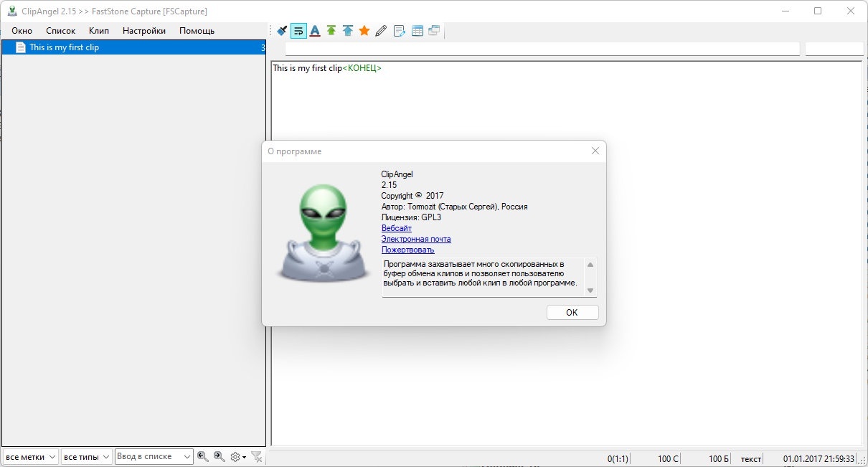The width and height of the screenshot is (868, 467).
Task: Click the "текст" type status entry
Action: tap(751, 458)
